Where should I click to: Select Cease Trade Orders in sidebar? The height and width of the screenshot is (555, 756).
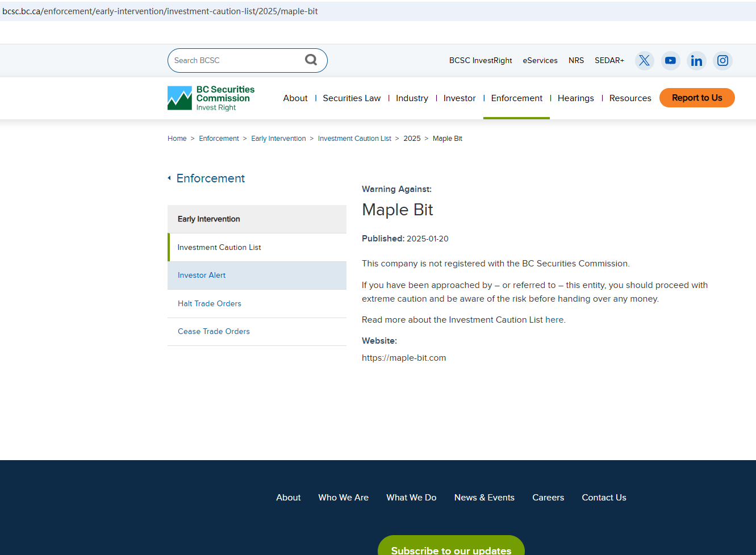point(257,332)
